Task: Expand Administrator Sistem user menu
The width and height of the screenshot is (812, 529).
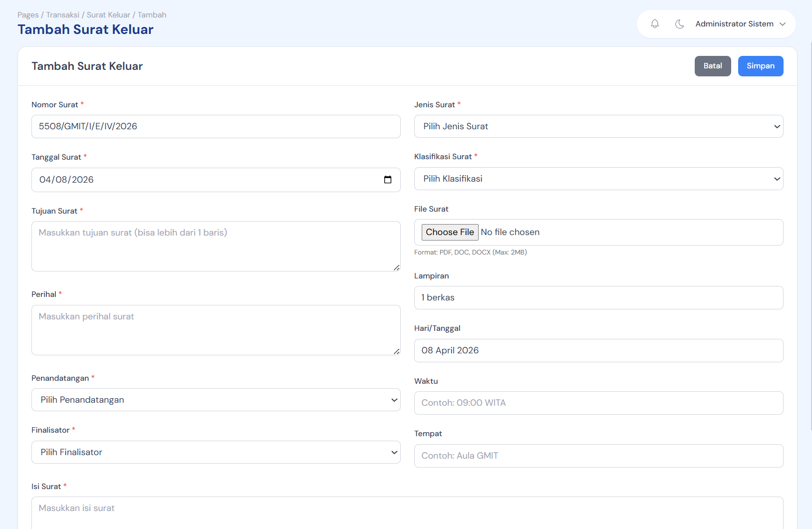Action: tap(740, 24)
